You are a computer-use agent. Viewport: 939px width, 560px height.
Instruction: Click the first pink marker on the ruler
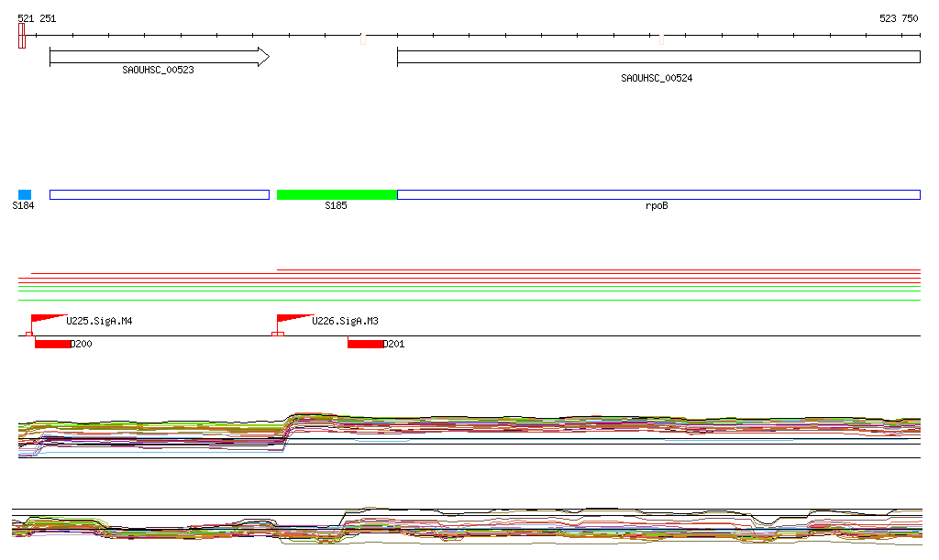(x=363, y=38)
